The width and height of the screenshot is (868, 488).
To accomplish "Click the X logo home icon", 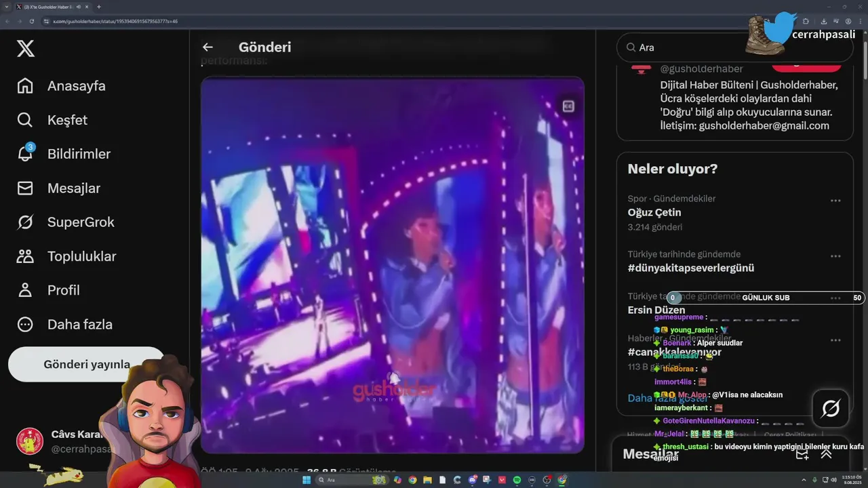I will 26,49.
